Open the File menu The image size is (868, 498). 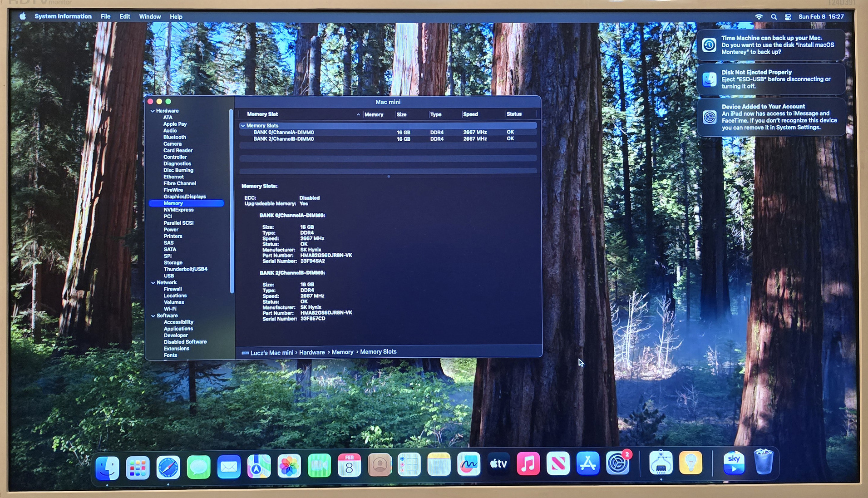tap(105, 17)
